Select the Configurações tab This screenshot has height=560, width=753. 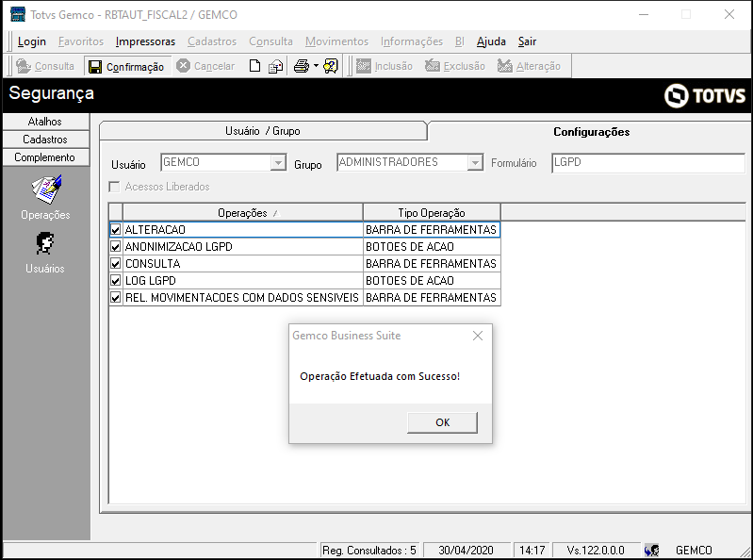(591, 132)
